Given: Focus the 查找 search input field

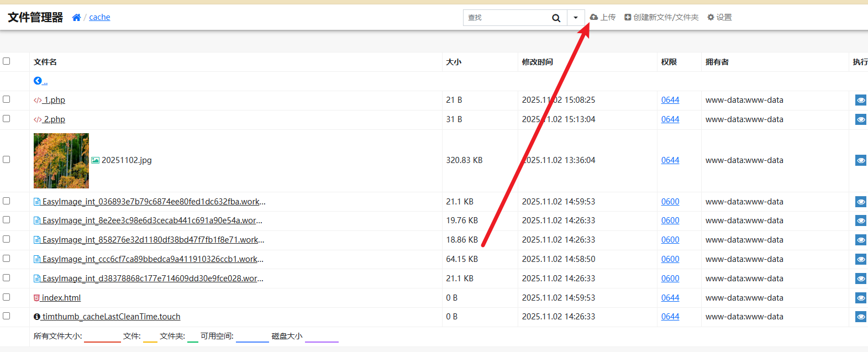Looking at the screenshot, I should (x=506, y=18).
